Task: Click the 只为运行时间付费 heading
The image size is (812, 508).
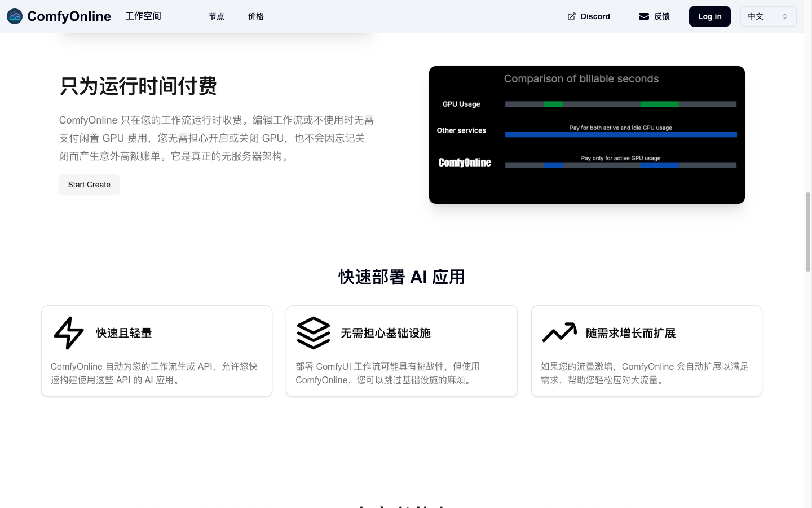Action: pyautogui.click(x=138, y=86)
